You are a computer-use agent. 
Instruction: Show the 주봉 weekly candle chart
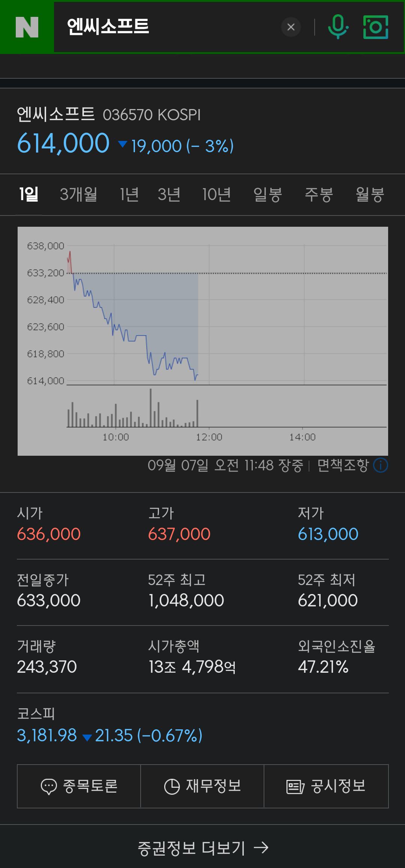(x=319, y=195)
